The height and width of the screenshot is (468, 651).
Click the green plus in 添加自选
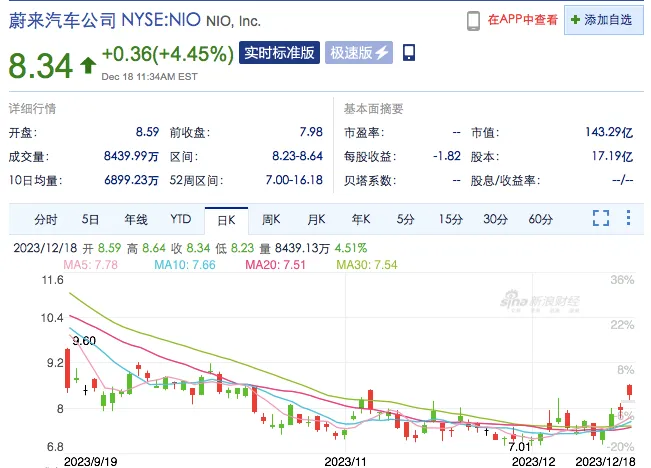(x=575, y=20)
